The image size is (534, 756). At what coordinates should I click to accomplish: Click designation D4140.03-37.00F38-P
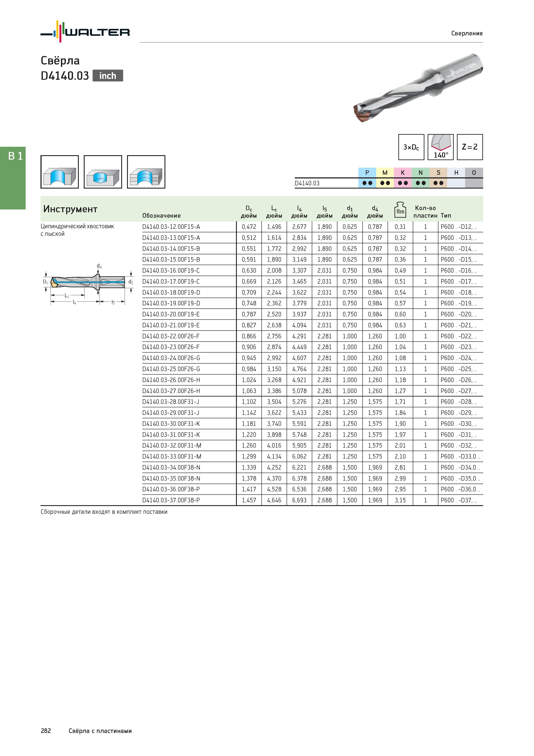[171, 500]
